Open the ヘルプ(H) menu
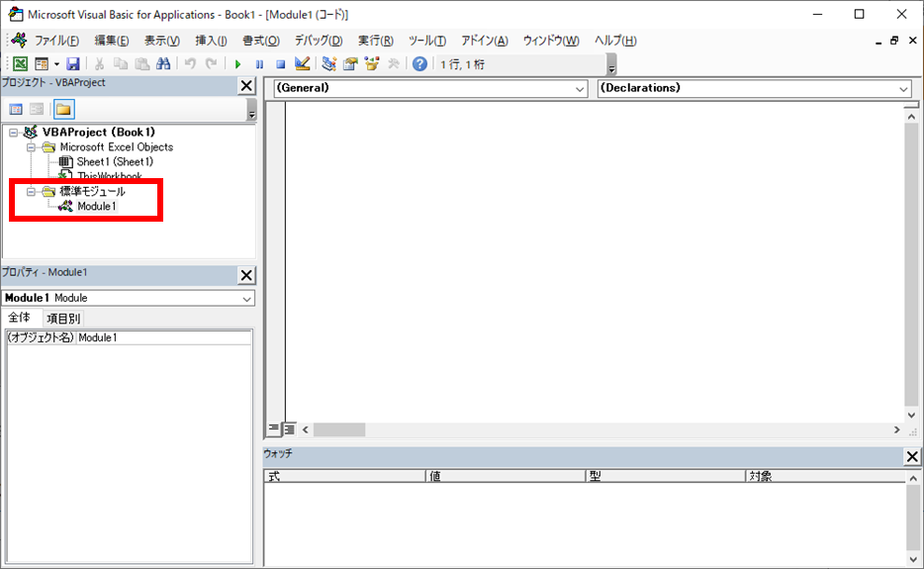The width and height of the screenshot is (924, 569). pos(615,41)
